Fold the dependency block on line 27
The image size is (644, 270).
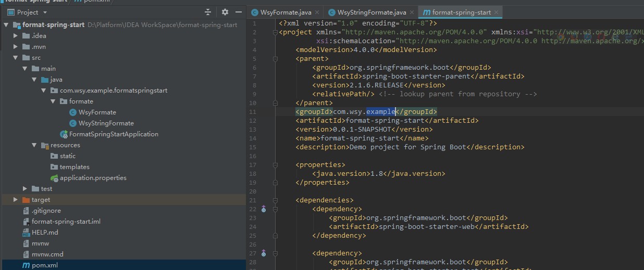tap(275, 253)
